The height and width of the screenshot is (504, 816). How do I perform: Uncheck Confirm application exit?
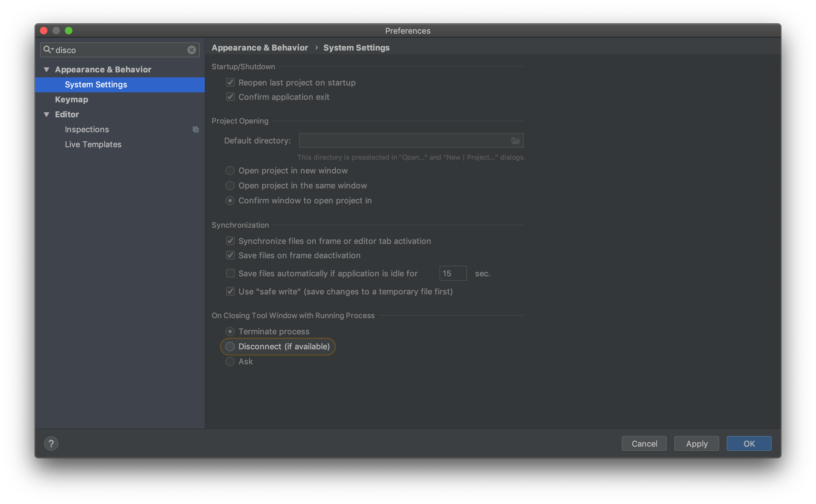click(x=230, y=97)
